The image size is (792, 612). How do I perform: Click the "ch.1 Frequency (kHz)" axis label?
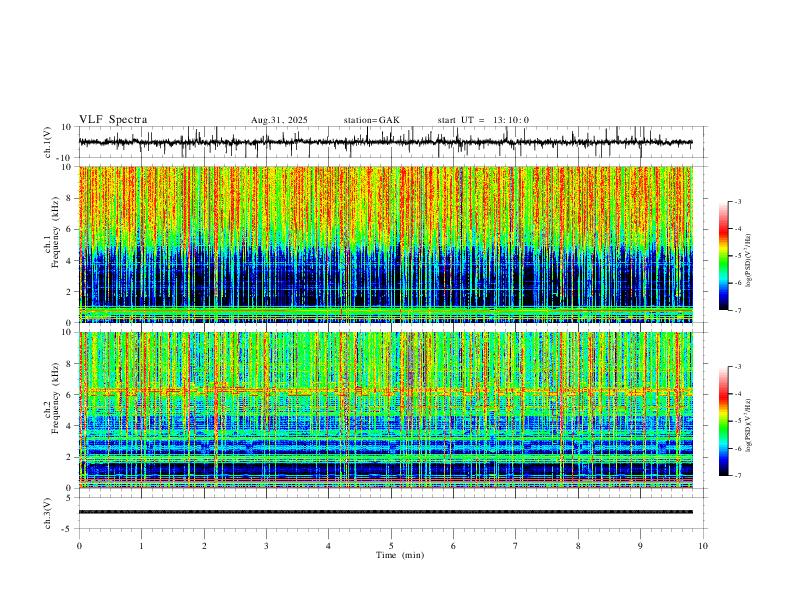52,232
